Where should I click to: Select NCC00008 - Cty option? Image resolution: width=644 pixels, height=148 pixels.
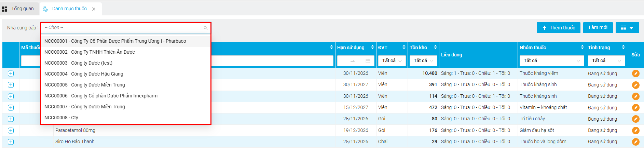point(125,118)
